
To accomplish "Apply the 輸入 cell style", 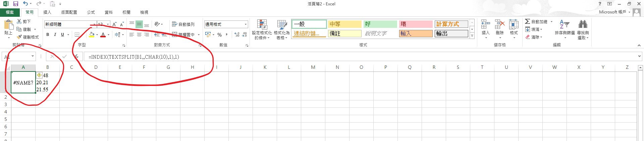I will [416, 34].
